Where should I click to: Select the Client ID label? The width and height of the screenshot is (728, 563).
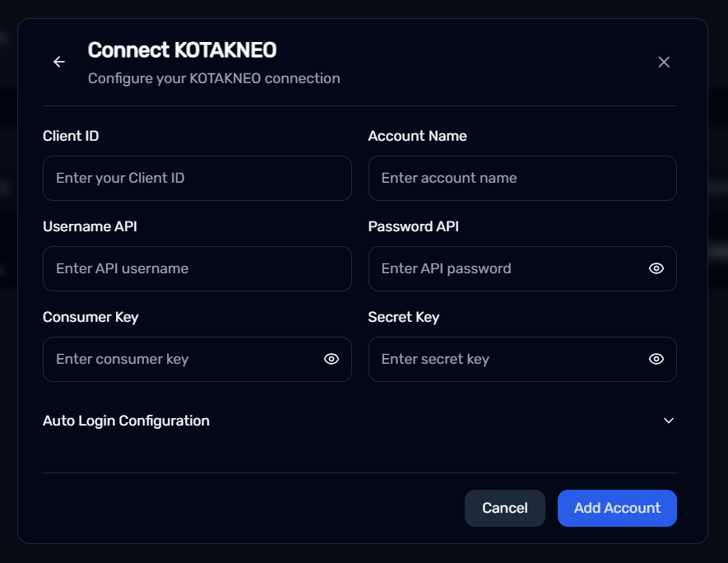[71, 136]
